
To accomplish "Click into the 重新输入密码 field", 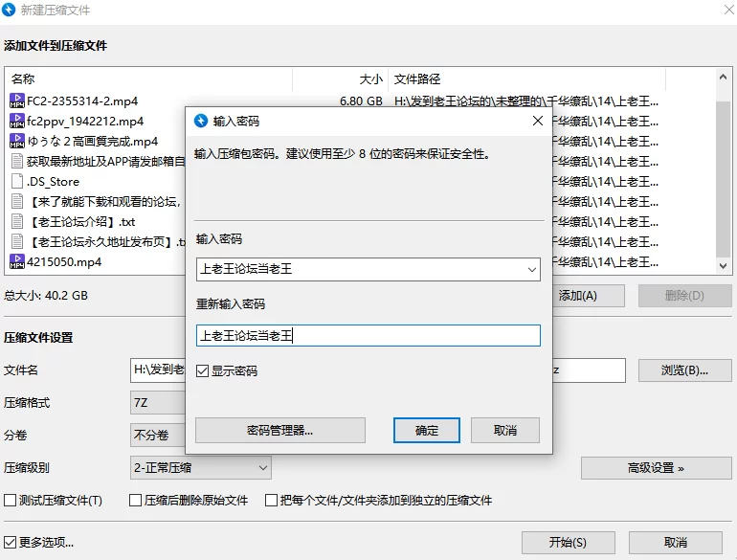I will coord(368,336).
